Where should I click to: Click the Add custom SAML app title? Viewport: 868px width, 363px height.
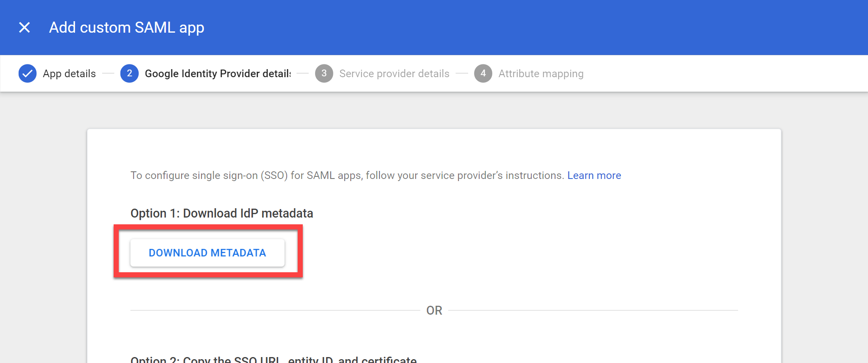click(x=127, y=28)
